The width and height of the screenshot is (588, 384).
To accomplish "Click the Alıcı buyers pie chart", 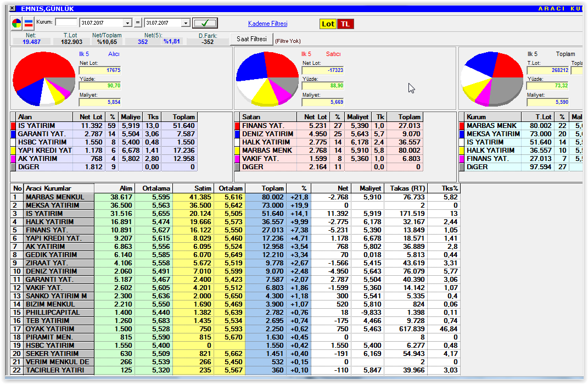I will pyautogui.click(x=44, y=79).
